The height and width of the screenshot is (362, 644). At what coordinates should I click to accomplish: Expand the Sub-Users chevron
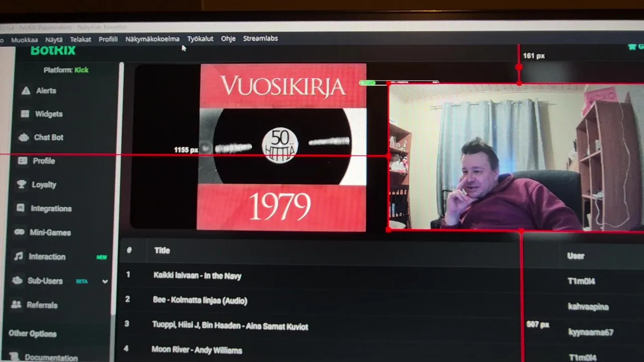(105, 282)
